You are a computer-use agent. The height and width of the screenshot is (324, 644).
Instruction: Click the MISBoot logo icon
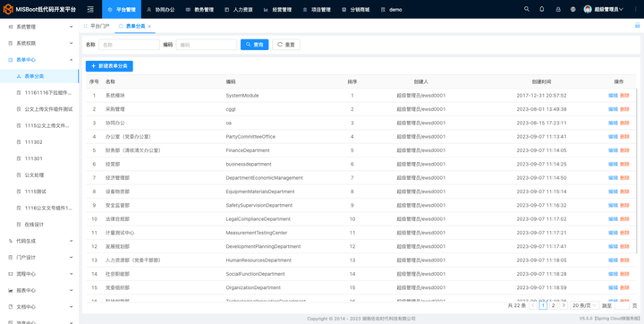[x=8, y=9]
